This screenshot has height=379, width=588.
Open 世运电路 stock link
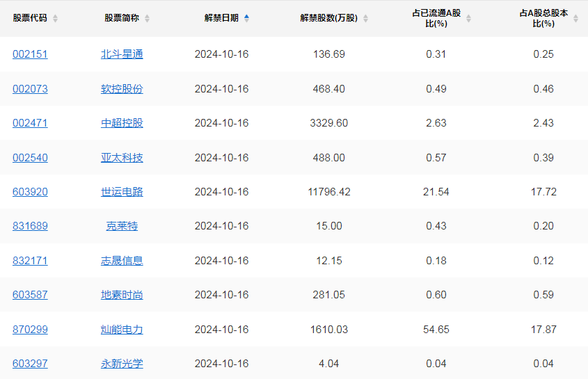coord(122,192)
